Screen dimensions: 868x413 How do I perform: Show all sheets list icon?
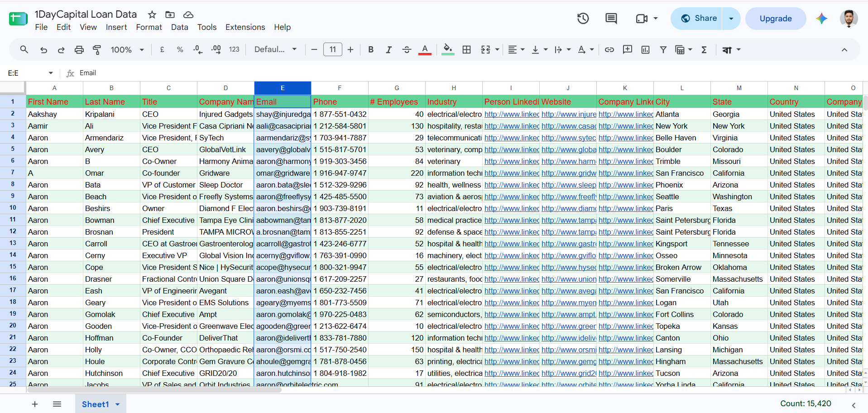point(57,404)
